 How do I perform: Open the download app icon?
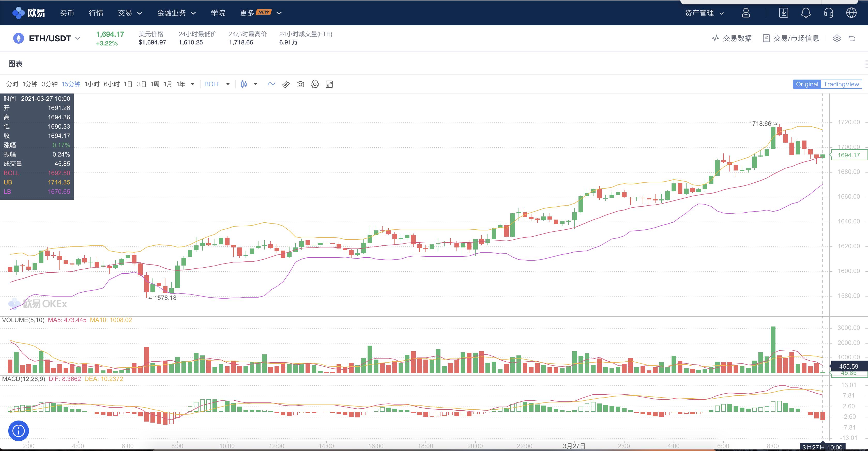click(784, 13)
